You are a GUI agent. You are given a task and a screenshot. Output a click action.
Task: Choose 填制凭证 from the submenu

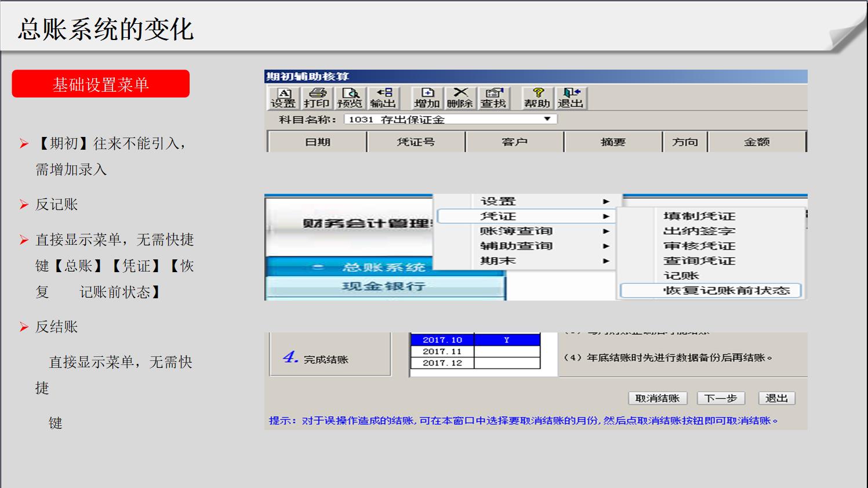tap(699, 216)
